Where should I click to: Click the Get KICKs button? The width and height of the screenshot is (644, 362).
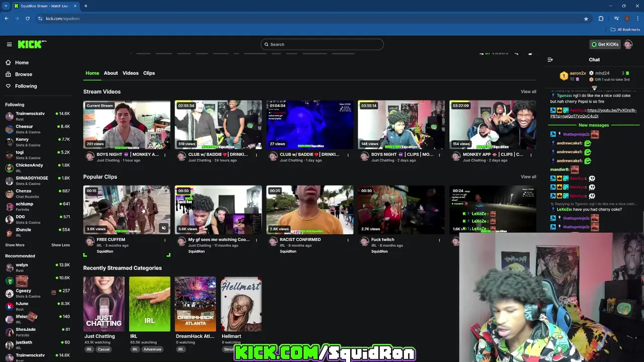[x=605, y=44]
